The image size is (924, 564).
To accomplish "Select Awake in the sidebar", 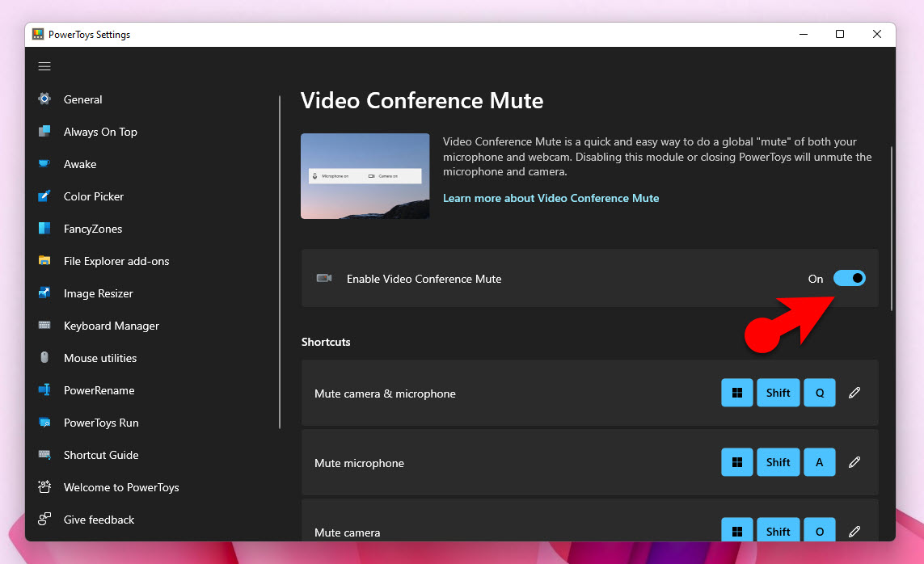I will point(80,164).
